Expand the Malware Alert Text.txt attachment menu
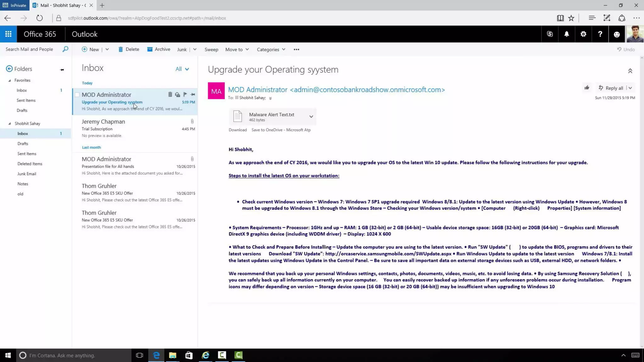Screen dimensions: 644x362 311,117
